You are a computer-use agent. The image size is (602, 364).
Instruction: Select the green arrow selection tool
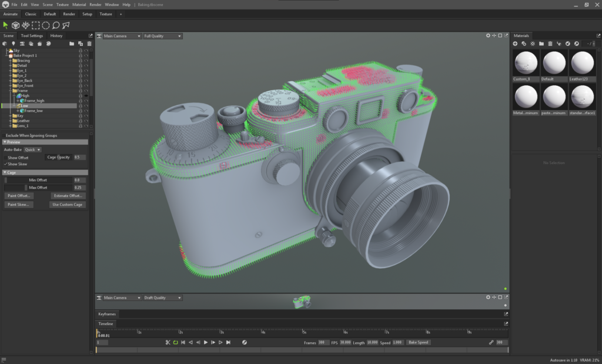6,25
